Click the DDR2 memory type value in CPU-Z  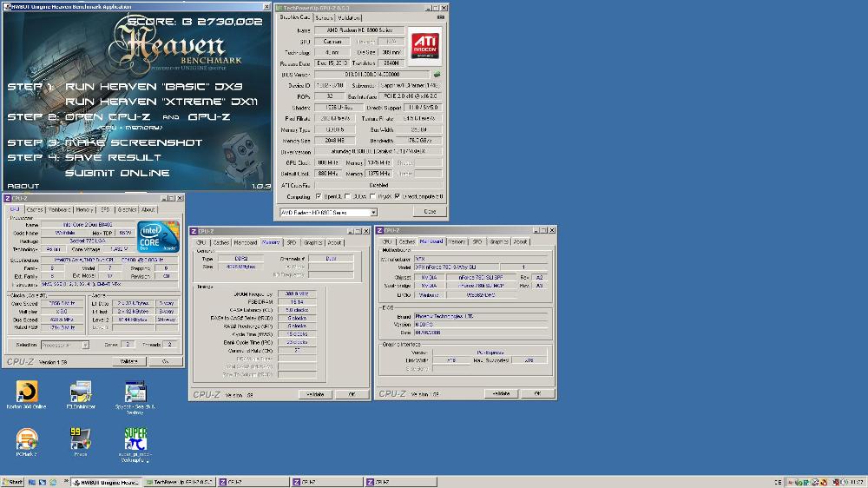[240, 259]
